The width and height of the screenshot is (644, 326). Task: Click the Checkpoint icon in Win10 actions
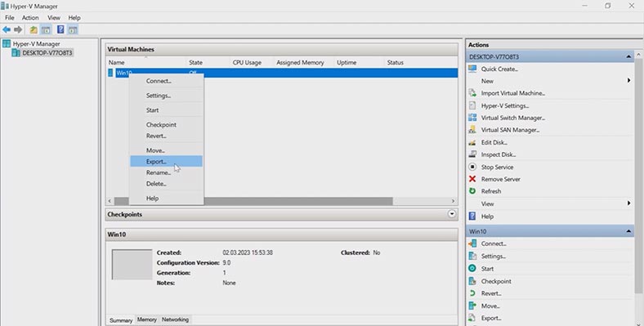(472, 281)
